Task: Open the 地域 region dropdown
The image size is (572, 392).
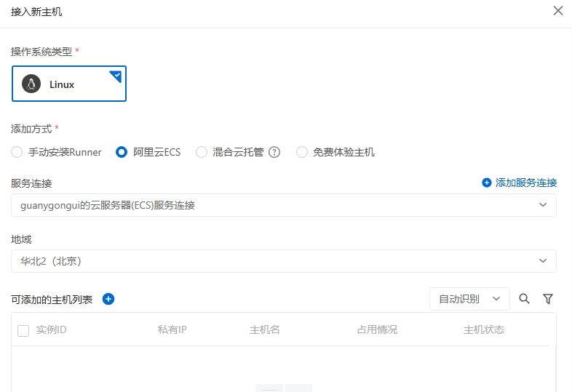Action: point(283,261)
